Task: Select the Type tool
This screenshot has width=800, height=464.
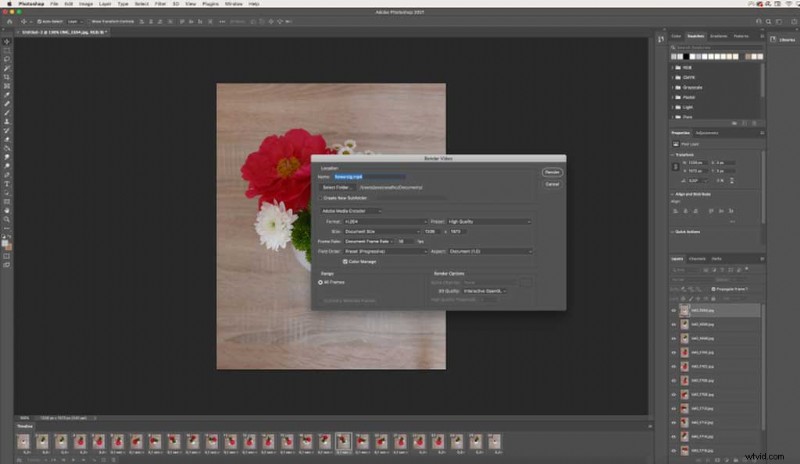Action: pyautogui.click(x=7, y=184)
